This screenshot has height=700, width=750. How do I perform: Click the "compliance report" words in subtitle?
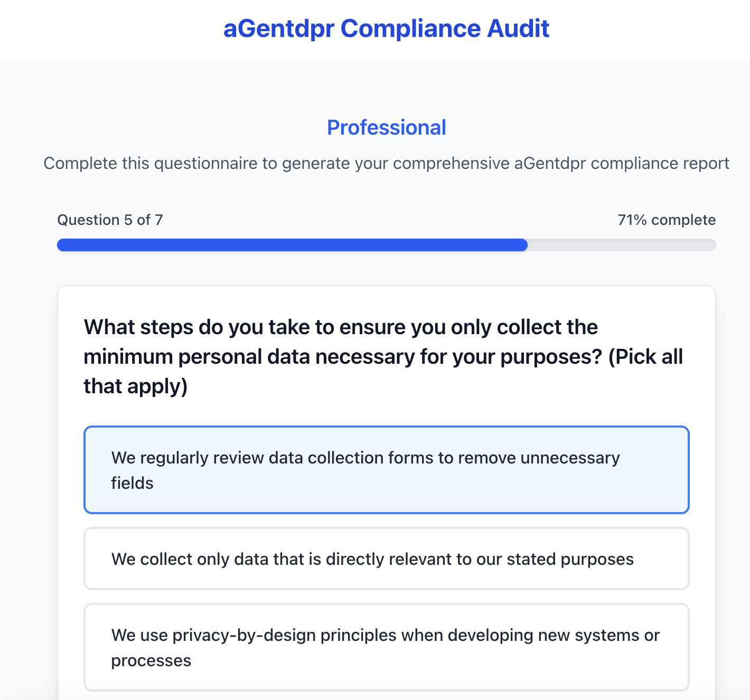click(660, 163)
